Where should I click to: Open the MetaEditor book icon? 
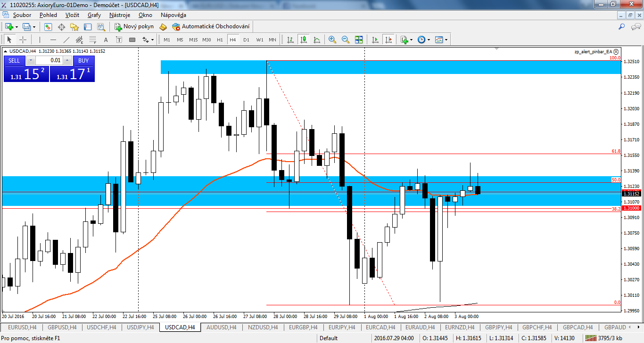tap(163, 27)
